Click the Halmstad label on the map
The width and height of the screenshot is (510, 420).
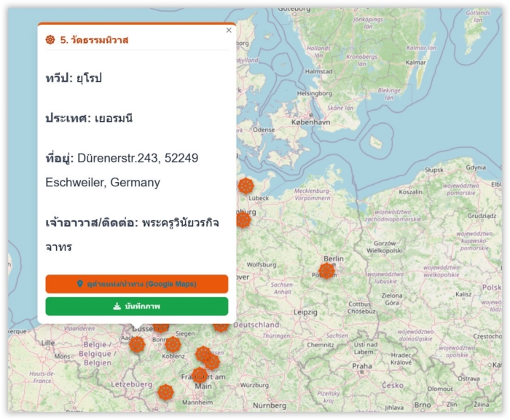point(318,71)
